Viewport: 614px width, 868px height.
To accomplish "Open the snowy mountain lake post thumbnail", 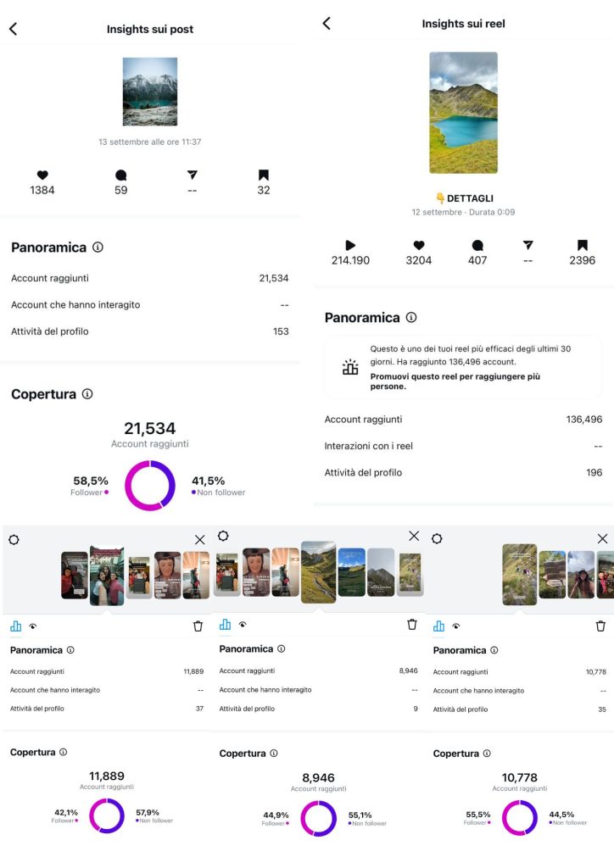I will pyautogui.click(x=150, y=92).
